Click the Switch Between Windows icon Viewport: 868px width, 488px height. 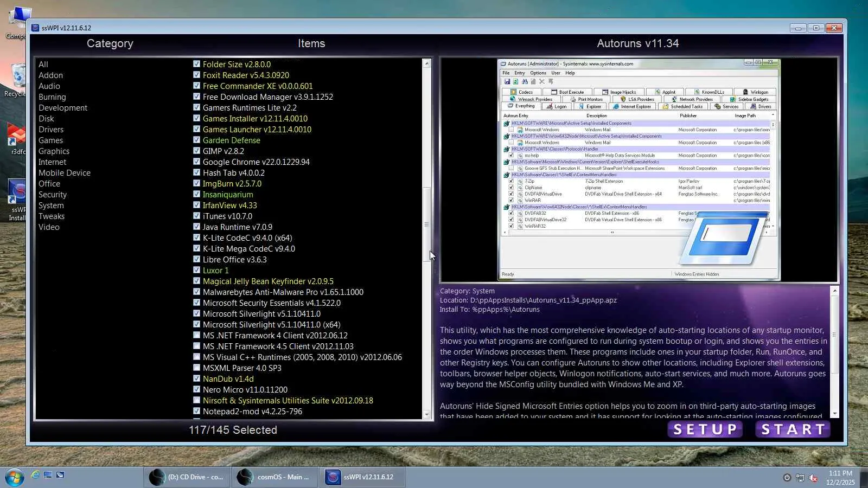click(x=60, y=474)
